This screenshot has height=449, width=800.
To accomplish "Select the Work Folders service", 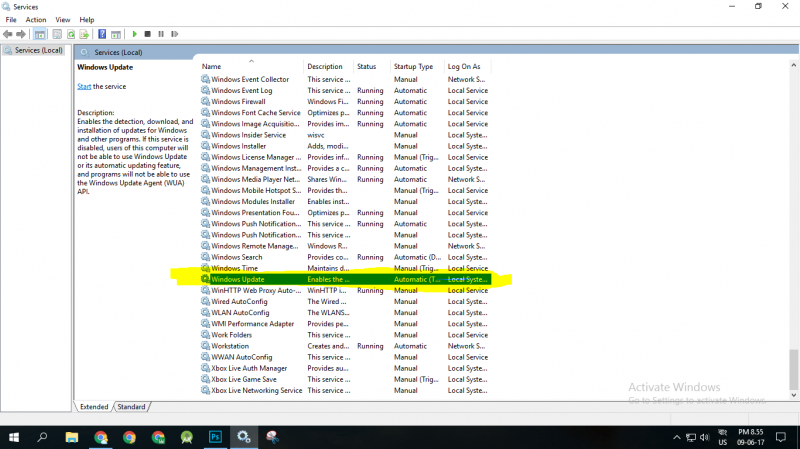I will pos(345,335).
